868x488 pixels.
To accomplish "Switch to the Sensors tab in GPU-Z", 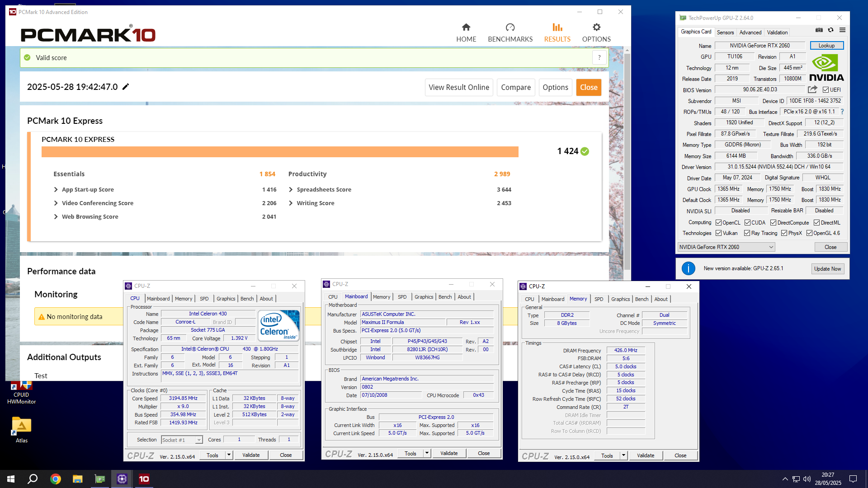I will click(x=725, y=33).
